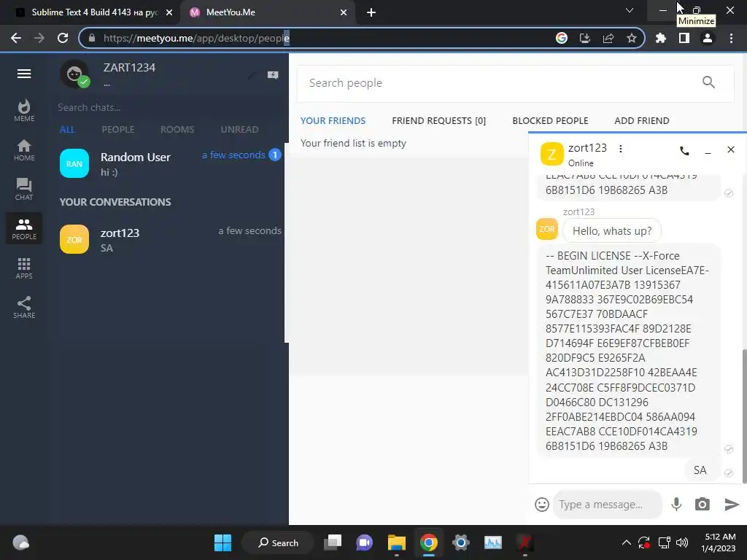Show hidden system tray icons

coord(627,542)
